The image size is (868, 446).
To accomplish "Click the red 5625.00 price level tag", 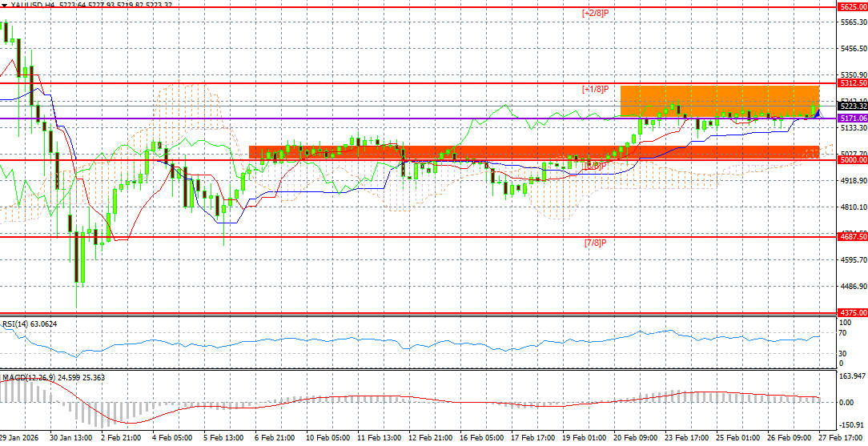I will point(853,7).
